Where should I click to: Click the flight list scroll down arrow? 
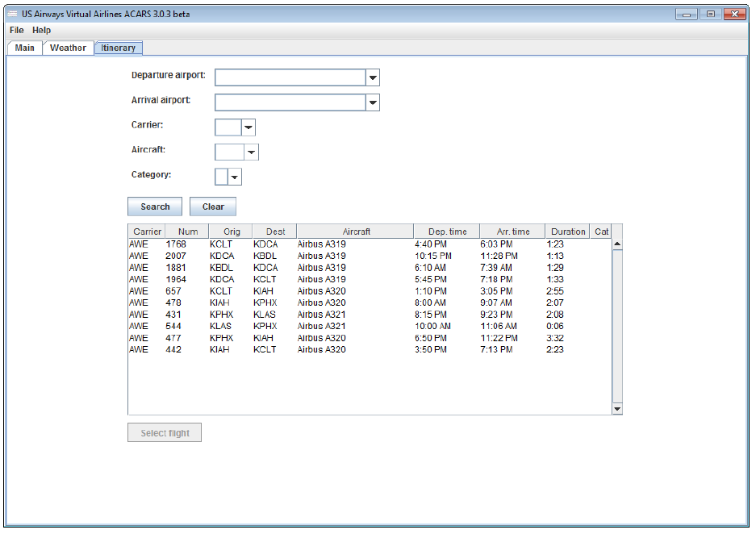click(x=617, y=409)
